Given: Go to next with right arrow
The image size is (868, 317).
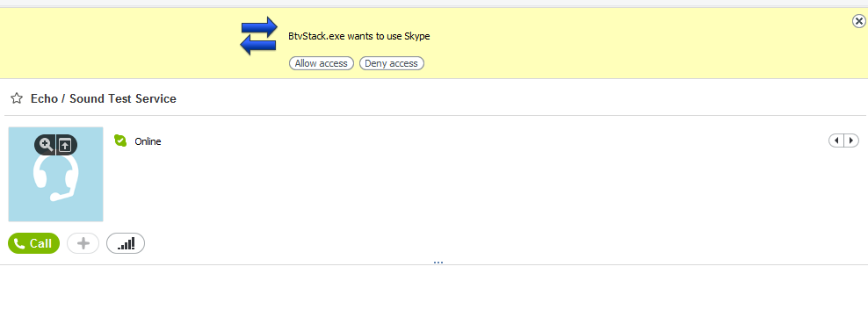Looking at the screenshot, I should pos(851,141).
